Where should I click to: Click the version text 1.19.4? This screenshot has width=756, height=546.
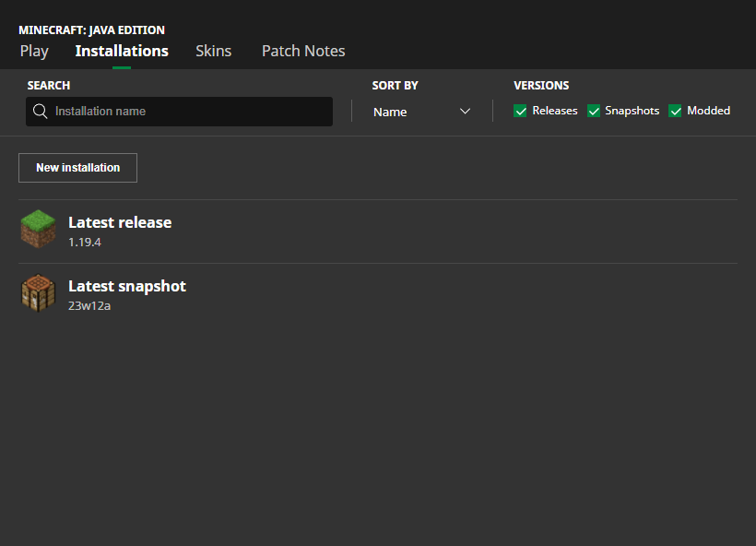coord(85,243)
